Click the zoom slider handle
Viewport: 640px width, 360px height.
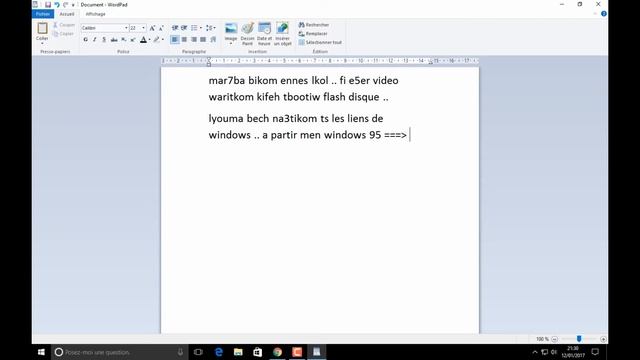click(x=579, y=339)
